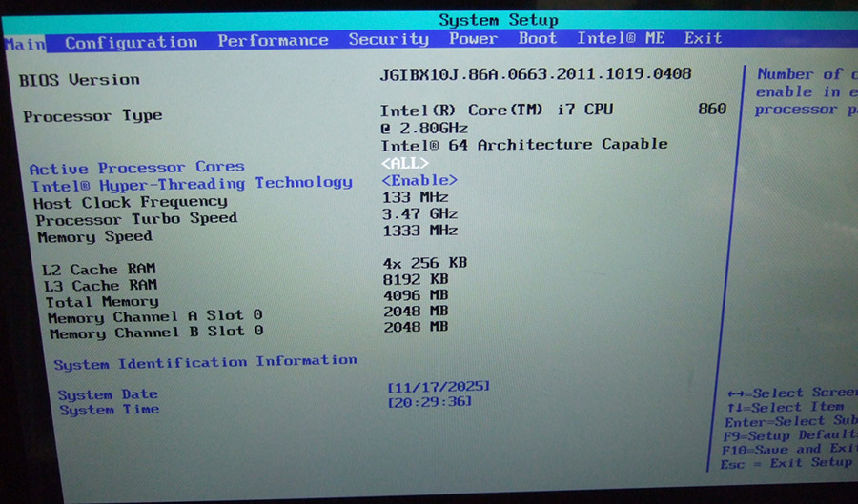858x504 pixels.
Task: Click the 2048 MB value for Channel A
Action: [416, 311]
